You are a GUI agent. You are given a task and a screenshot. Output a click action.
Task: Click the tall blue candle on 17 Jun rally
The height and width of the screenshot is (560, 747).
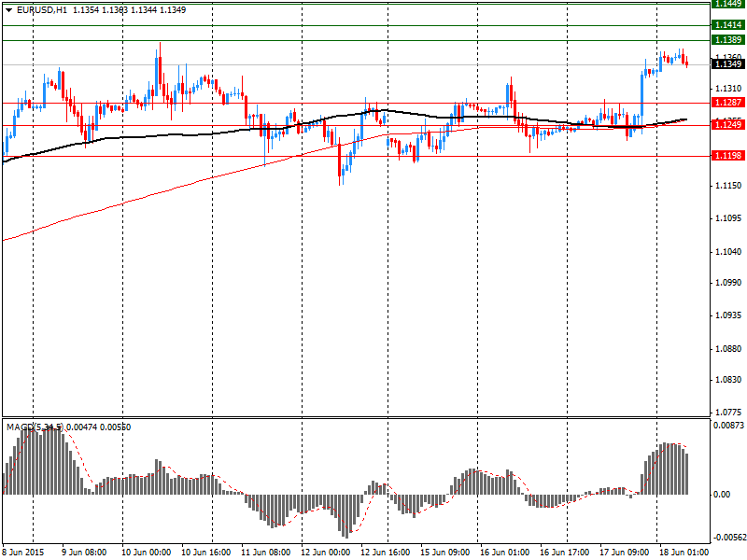[641, 95]
